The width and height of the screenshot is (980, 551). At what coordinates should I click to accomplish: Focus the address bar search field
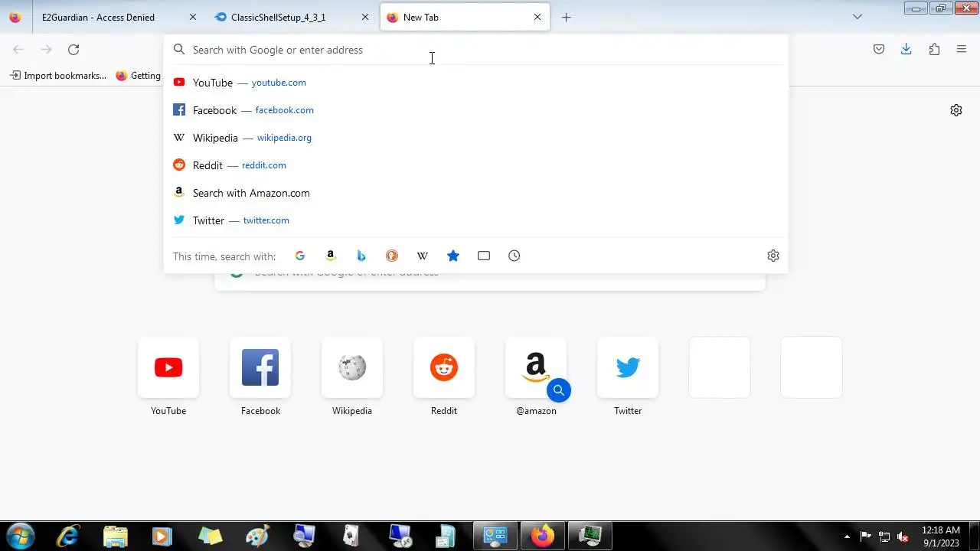(x=475, y=50)
